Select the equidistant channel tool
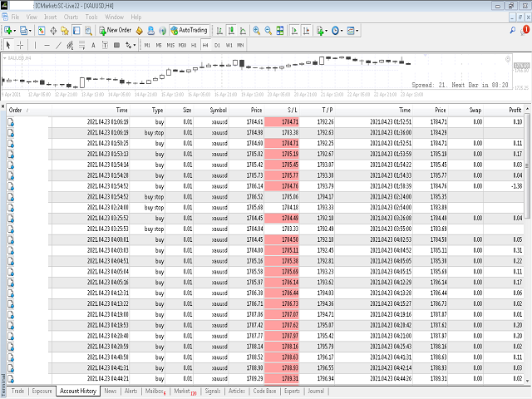Viewport: 532px width, 399px height. click(x=70, y=45)
